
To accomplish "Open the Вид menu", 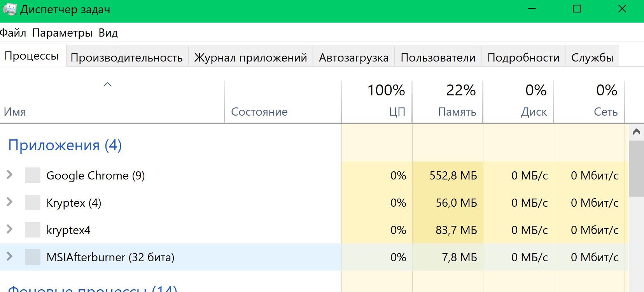I will pos(108,33).
